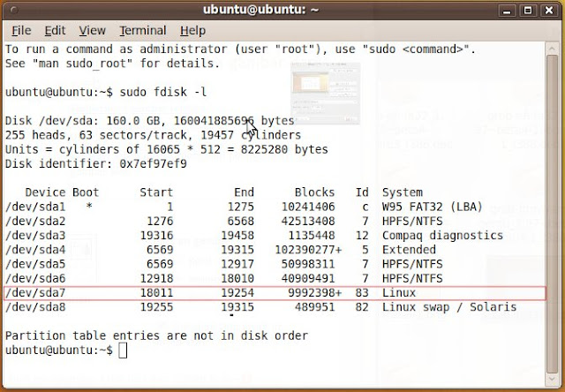
Task: Click the /dev/sda6 device name
Action: point(35,279)
